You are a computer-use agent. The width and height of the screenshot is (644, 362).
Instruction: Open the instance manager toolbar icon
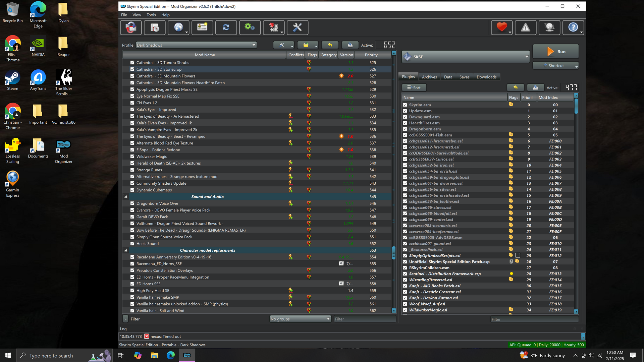click(x=131, y=27)
